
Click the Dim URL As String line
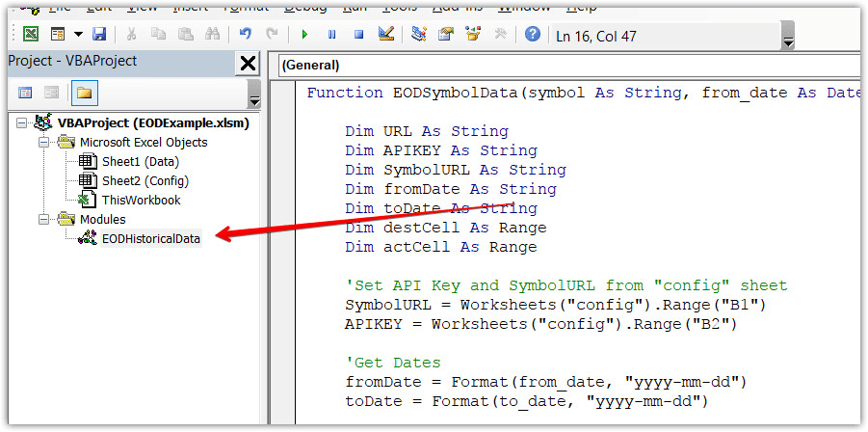click(427, 131)
